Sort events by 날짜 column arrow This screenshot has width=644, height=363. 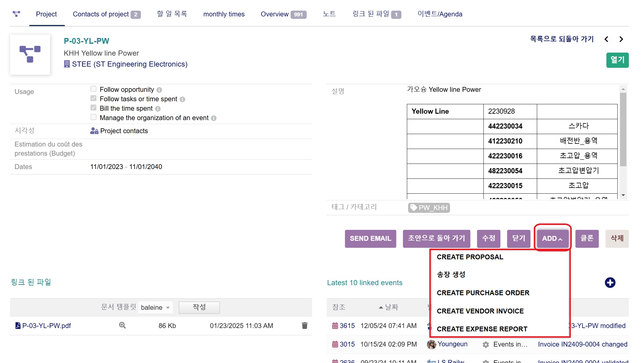(381, 307)
